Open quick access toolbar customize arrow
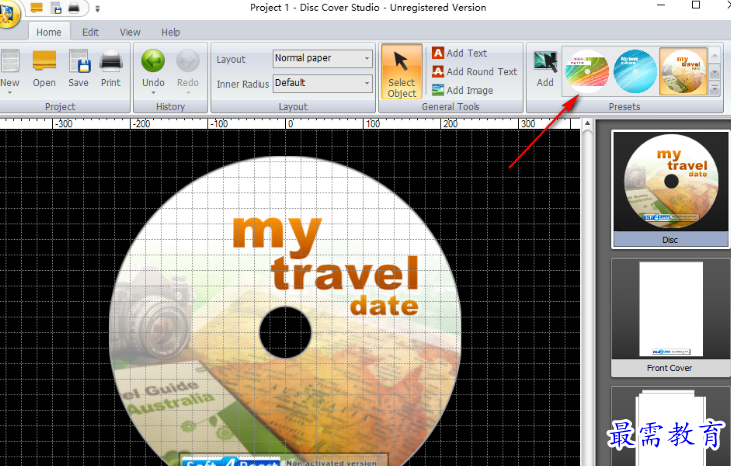 click(97, 8)
